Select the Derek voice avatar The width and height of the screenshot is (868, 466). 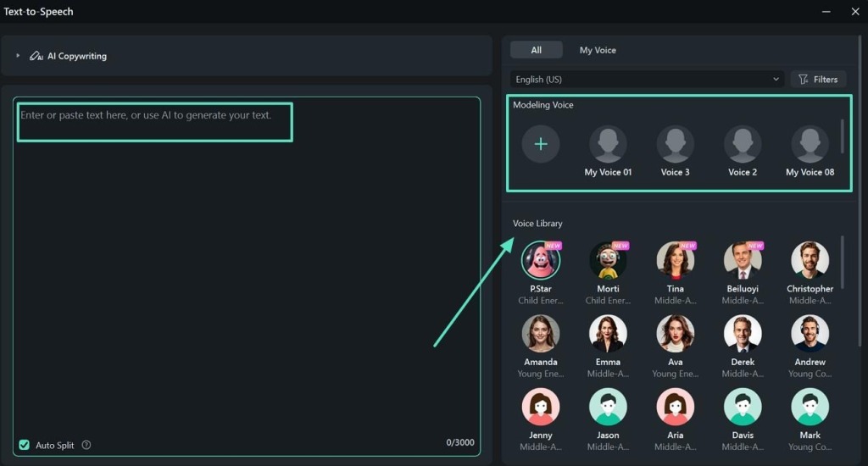point(743,334)
